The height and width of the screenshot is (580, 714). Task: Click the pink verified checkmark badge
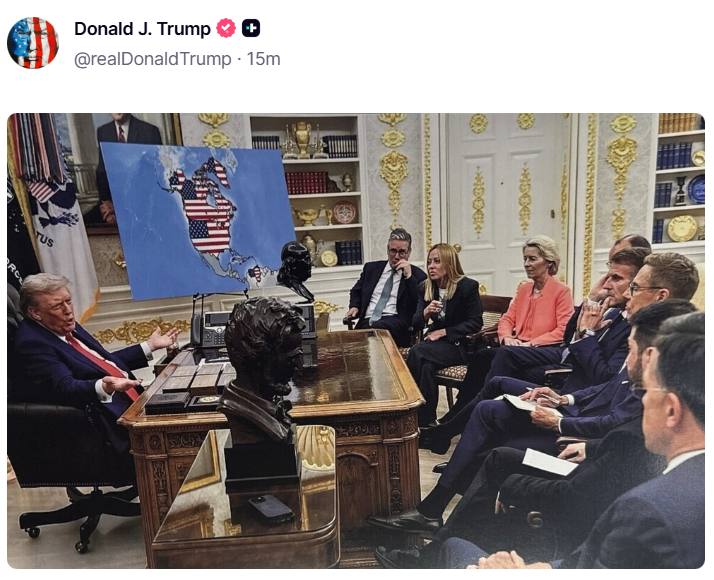pos(226,28)
